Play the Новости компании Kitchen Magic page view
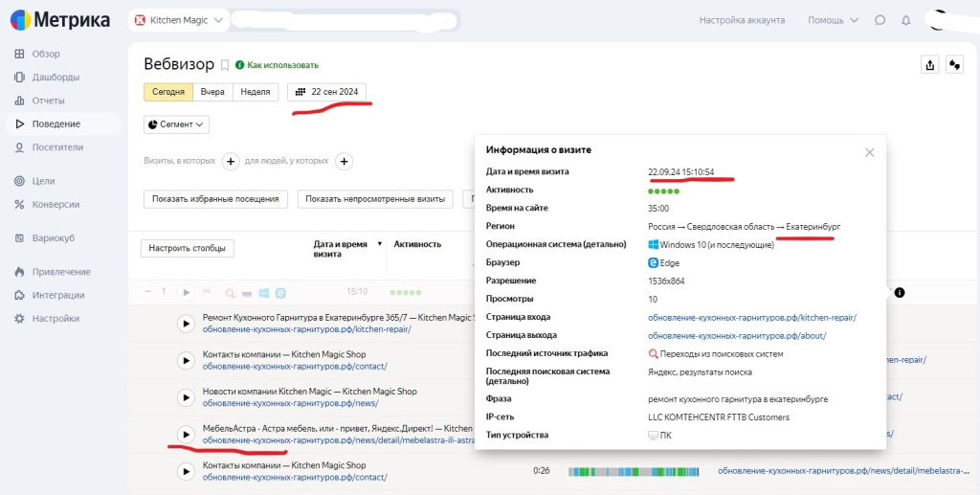 186,397
